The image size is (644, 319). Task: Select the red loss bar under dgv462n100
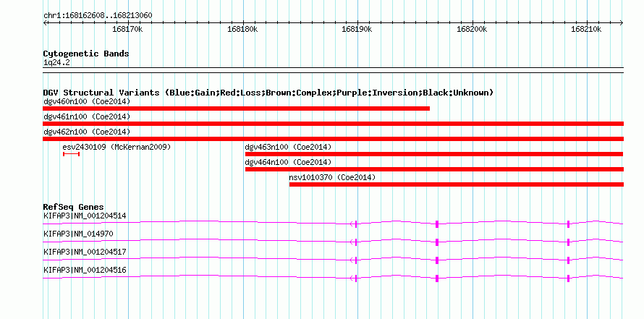333,139
